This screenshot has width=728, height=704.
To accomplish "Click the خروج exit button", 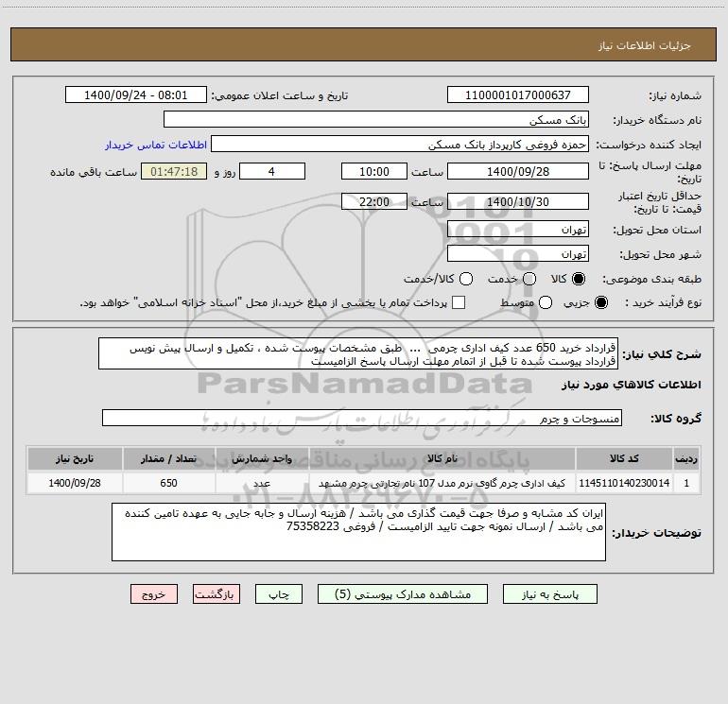I will pyautogui.click(x=154, y=594).
